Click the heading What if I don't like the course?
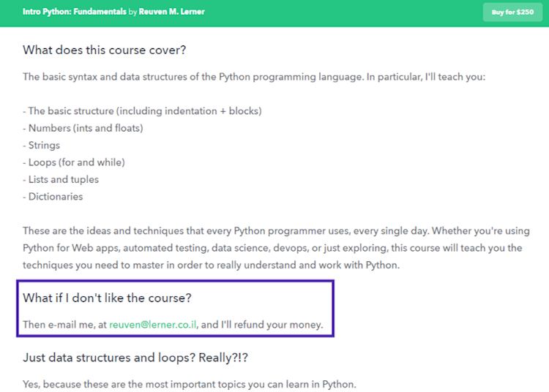This screenshot has width=549, height=392. point(107,298)
